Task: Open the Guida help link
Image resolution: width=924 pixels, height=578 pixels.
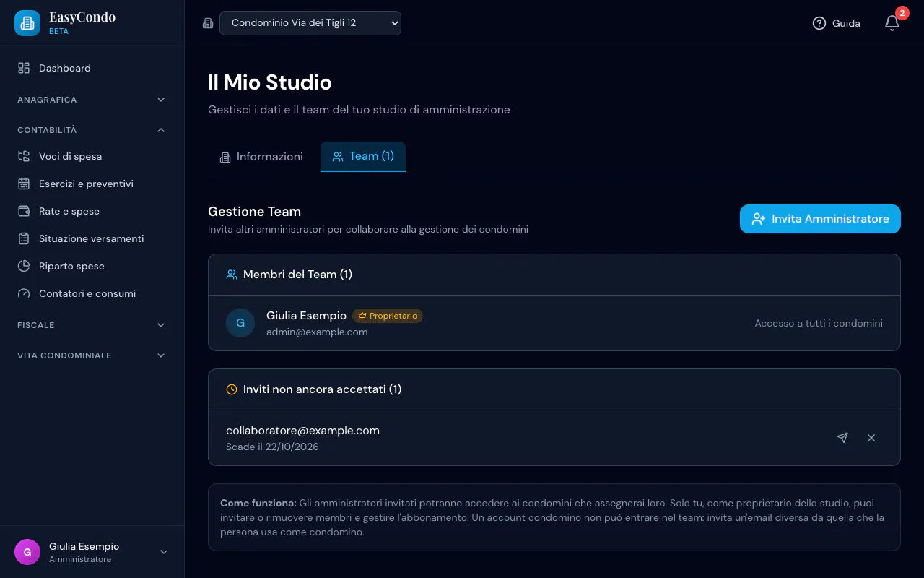Action: [x=837, y=23]
